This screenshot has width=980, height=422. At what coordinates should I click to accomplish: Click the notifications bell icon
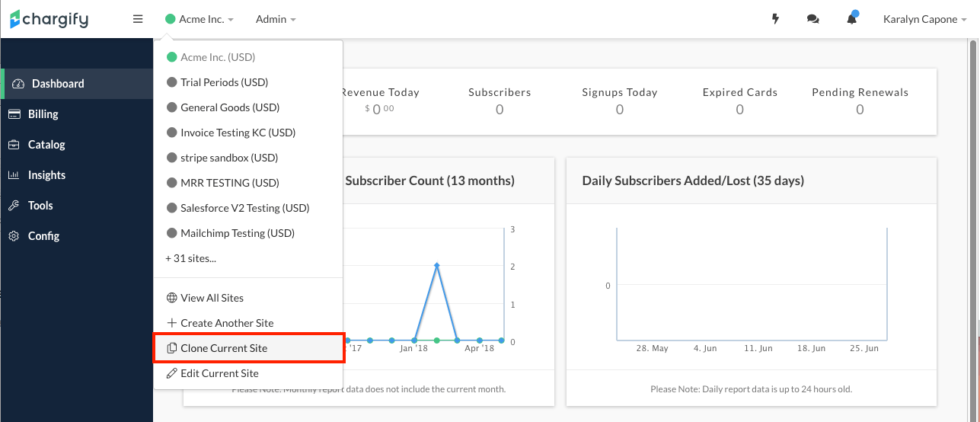[x=852, y=19]
